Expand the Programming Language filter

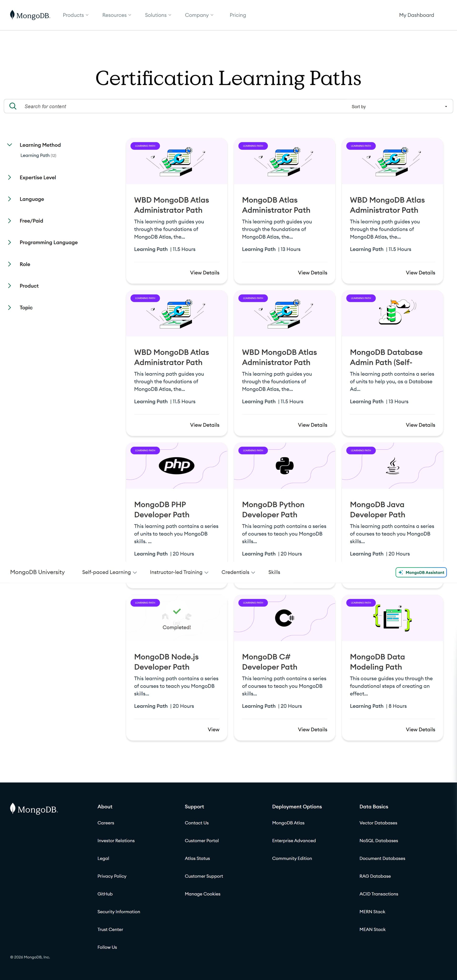point(10,242)
